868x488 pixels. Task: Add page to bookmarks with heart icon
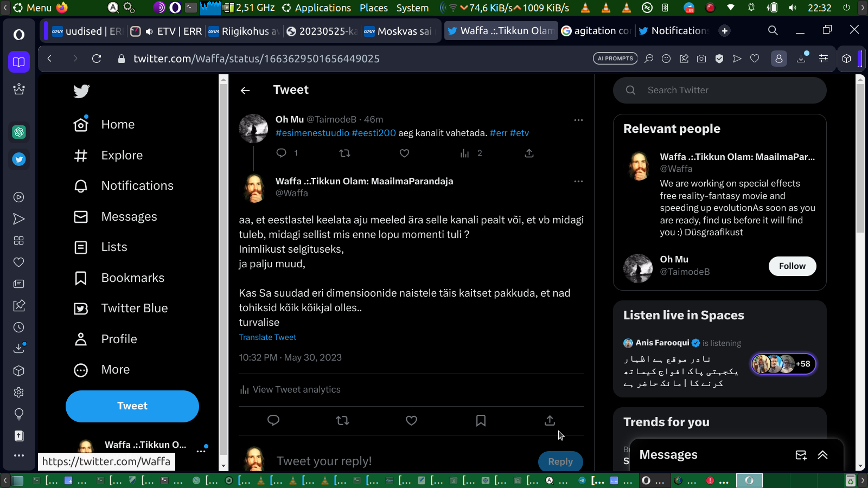tap(755, 59)
